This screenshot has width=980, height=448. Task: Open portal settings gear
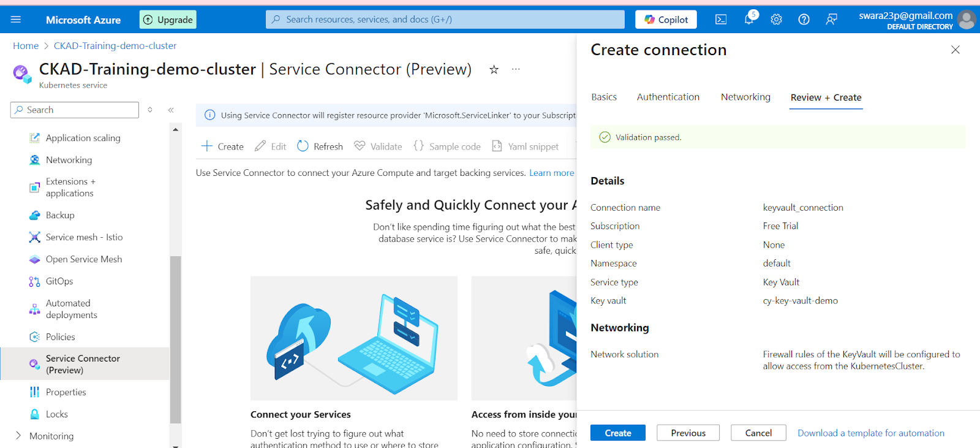(776, 20)
